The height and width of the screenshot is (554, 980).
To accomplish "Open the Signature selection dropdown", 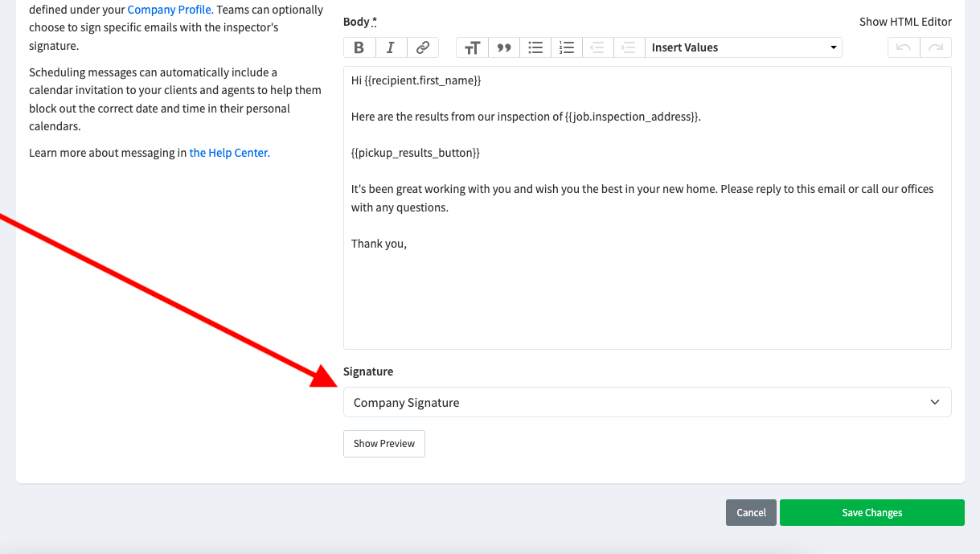I will (x=647, y=402).
